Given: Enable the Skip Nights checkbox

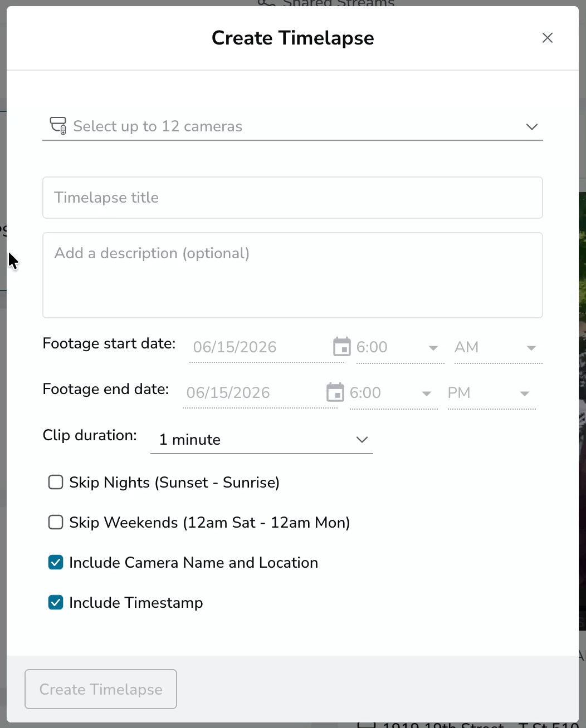Looking at the screenshot, I should 56,482.
